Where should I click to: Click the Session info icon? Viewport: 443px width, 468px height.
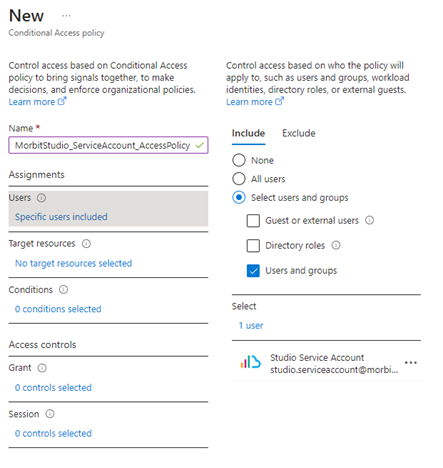[50, 414]
